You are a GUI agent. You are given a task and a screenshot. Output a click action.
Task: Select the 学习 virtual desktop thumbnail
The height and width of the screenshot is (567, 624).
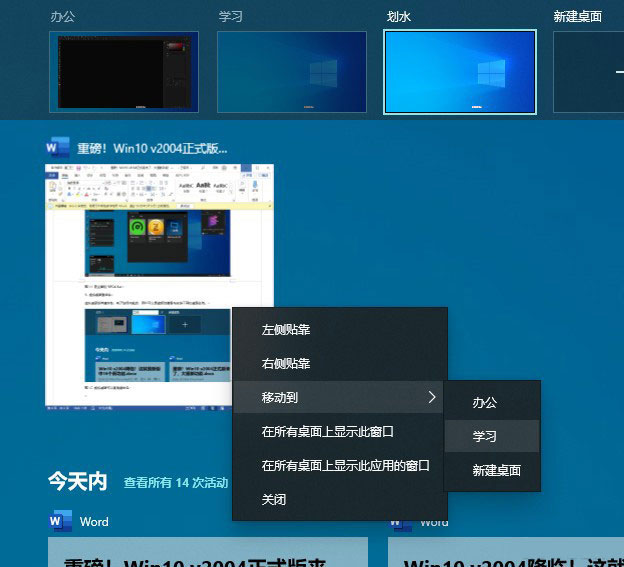291,71
